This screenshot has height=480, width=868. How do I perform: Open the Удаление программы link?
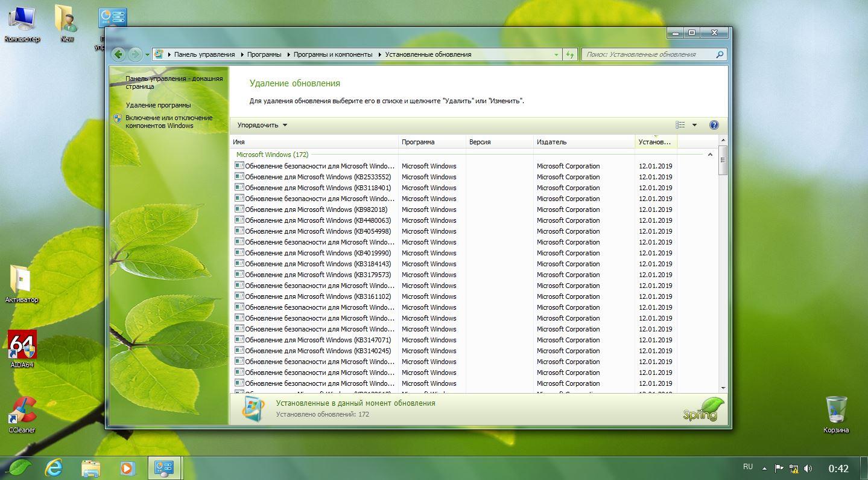pos(158,105)
